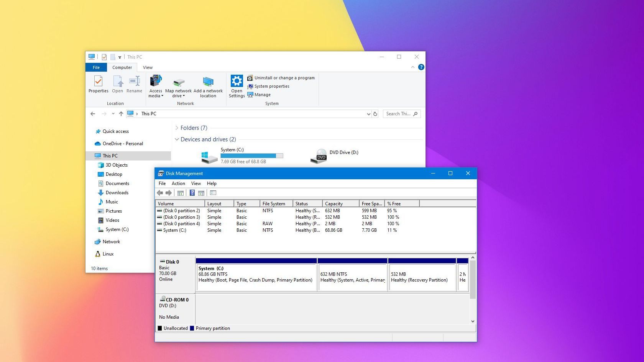
Task: Click the Unallocated black legend swatch
Action: point(160,328)
